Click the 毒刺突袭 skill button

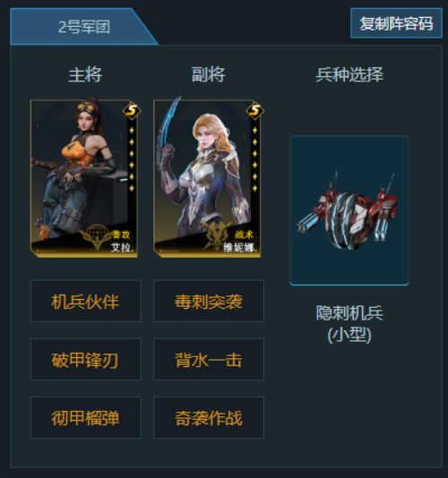pyautogui.click(x=209, y=301)
